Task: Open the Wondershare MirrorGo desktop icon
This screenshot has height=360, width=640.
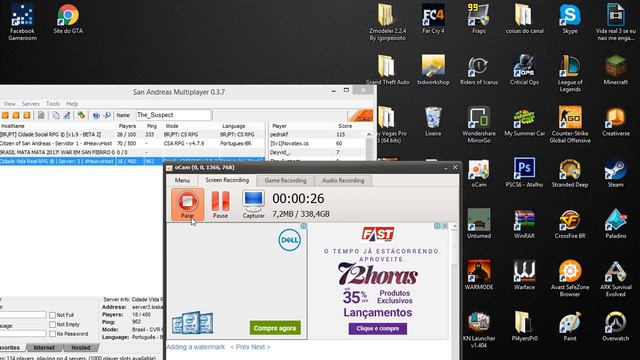Action: point(479,125)
